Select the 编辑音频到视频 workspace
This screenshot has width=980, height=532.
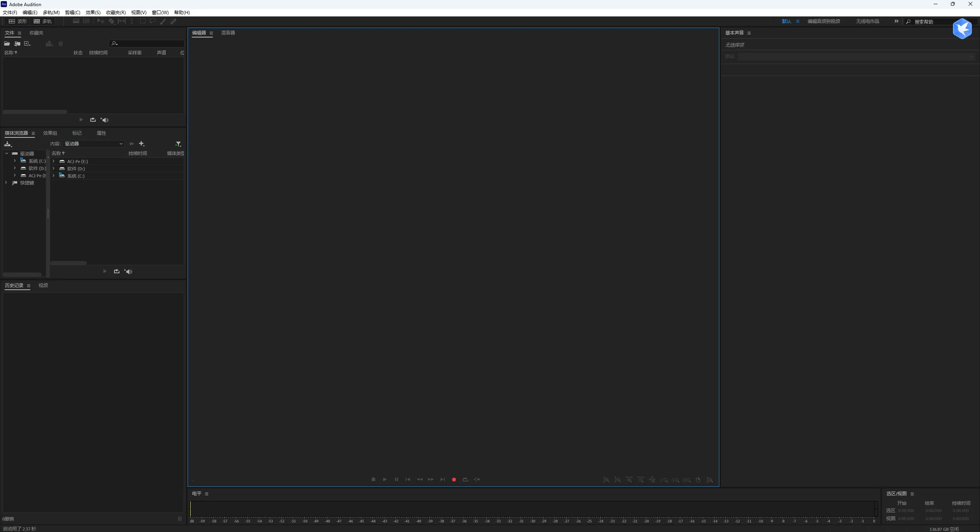(x=823, y=21)
